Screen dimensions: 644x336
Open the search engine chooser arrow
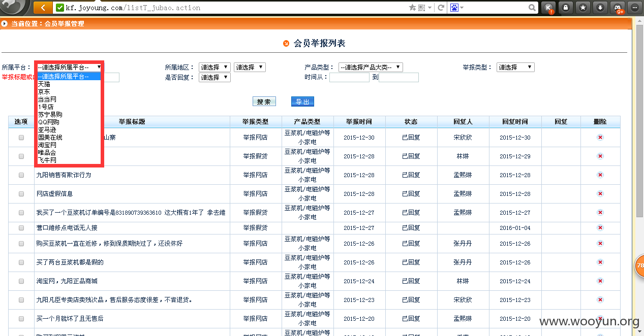463,8
